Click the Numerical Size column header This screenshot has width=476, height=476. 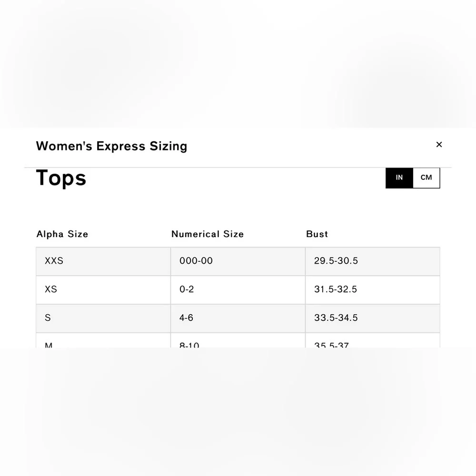(208, 234)
